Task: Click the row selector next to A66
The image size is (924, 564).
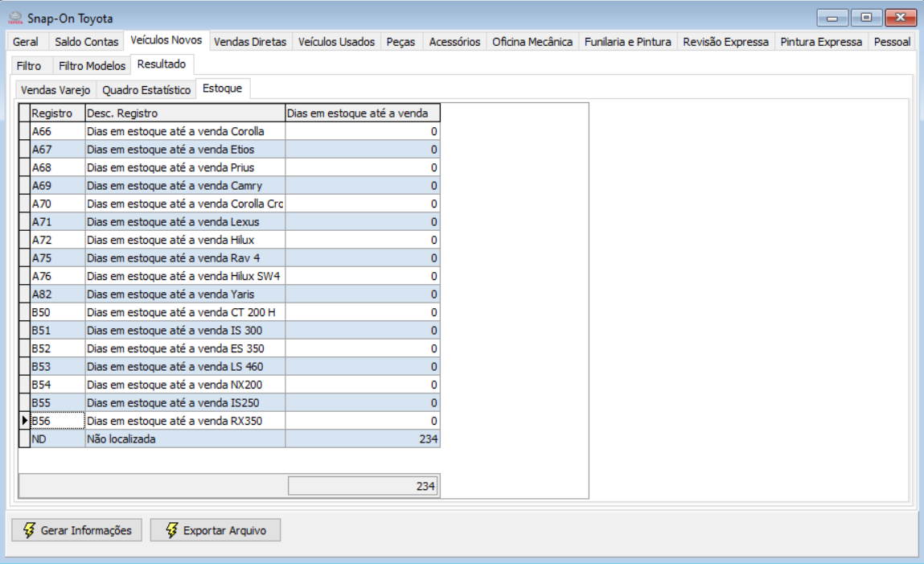Action: tap(24, 131)
